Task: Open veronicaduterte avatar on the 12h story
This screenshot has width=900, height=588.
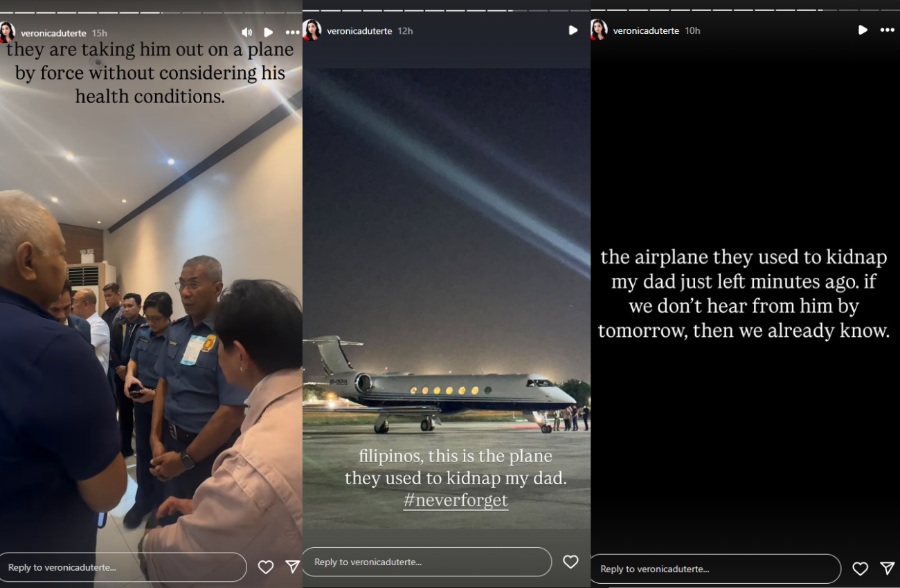Action: pos(312,30)
